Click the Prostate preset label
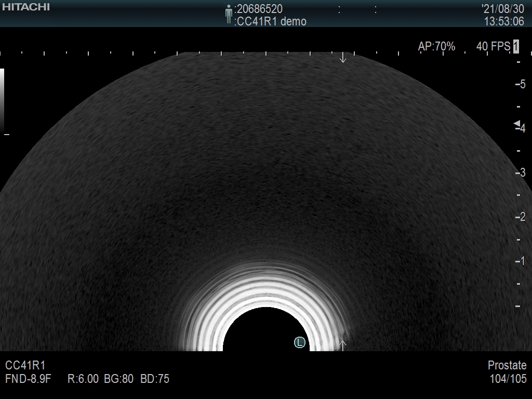Screen dimensions: 532x399 pos(507,365)
